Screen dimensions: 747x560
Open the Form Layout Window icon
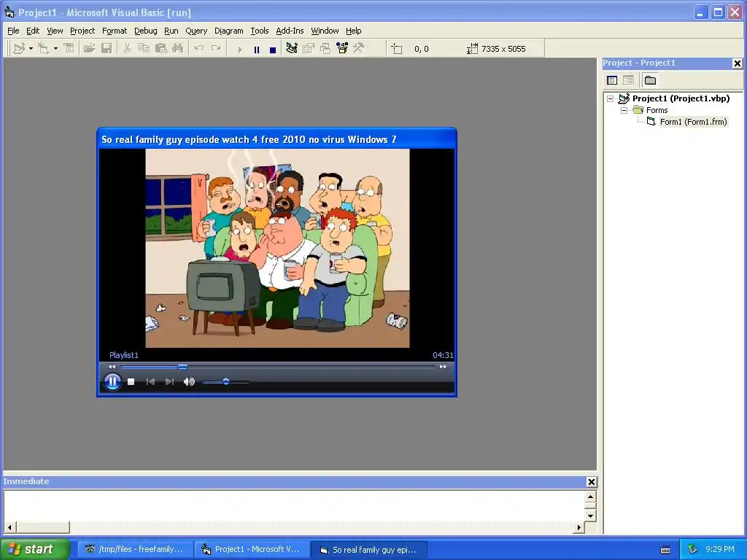point(325,49)
